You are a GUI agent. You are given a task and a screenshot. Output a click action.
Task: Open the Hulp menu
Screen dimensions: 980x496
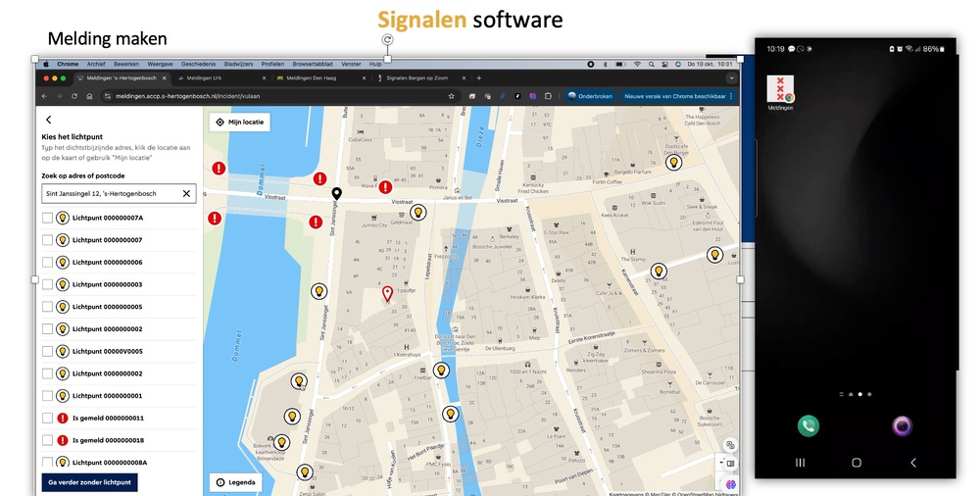click(x=375, y=64)
